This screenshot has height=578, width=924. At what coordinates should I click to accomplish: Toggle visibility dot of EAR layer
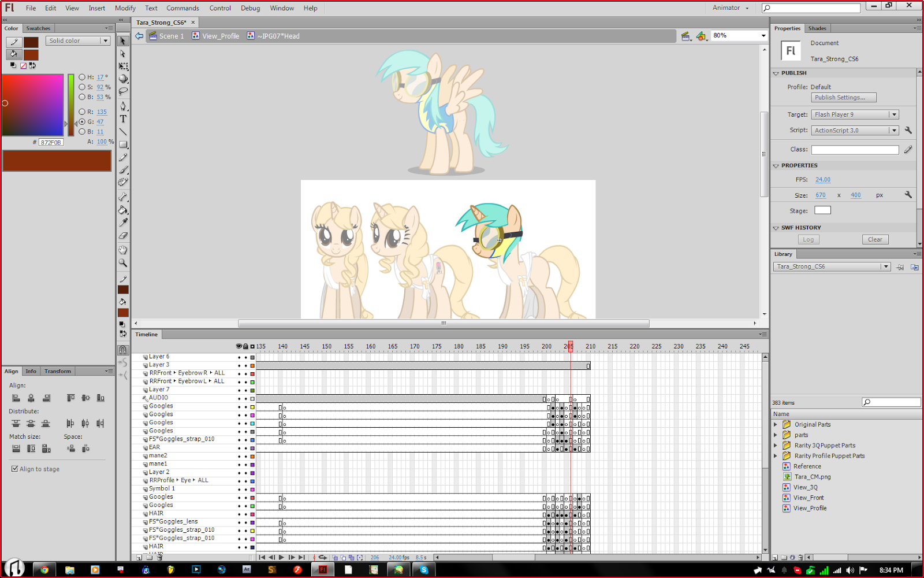(x=239, y=448)
